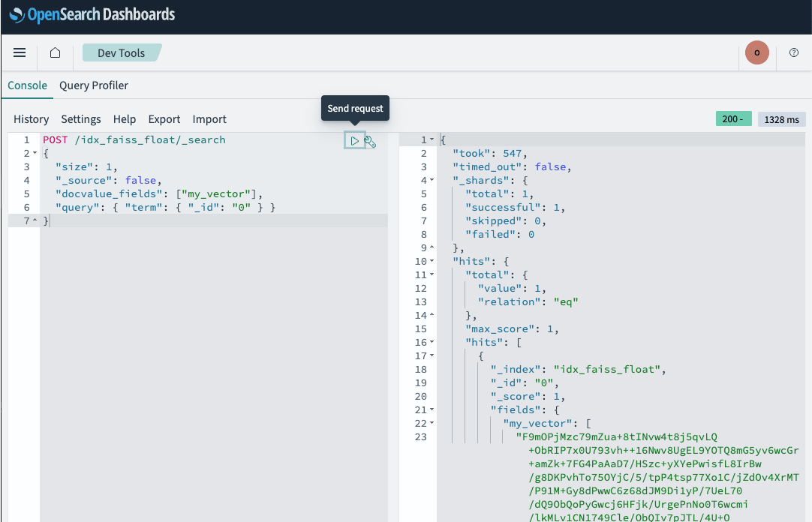Switch to the Console tab
812x522 pixels.
pos(28,85)
